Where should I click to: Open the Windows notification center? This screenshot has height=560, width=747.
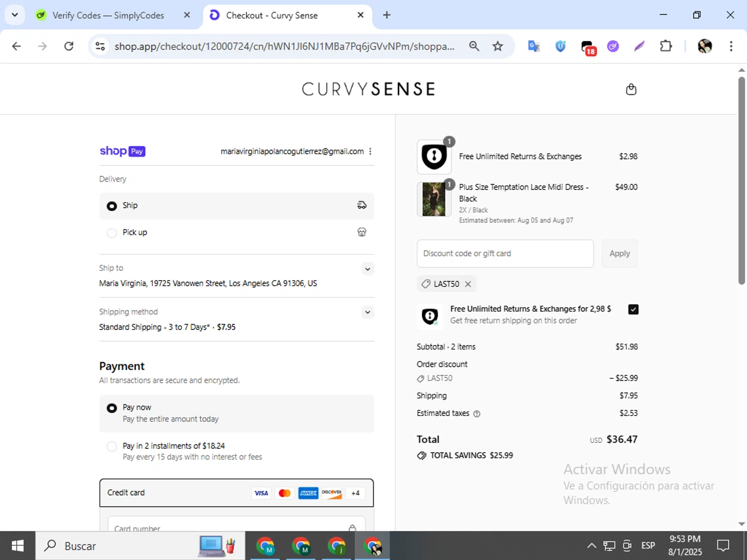click(x=723, y=546)
